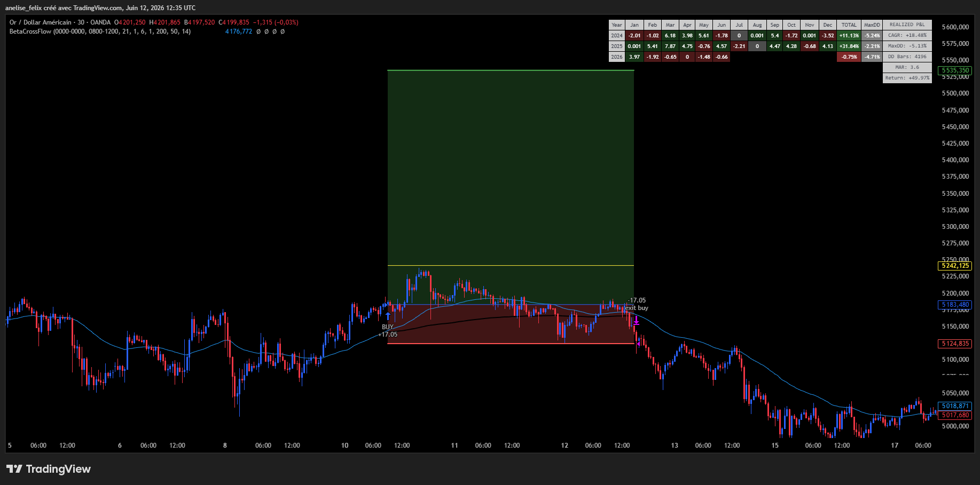Viewport: 980px width, 485px height.
Task: Click the price change -1,315 (-0,03%)
Action: point(276,22)
